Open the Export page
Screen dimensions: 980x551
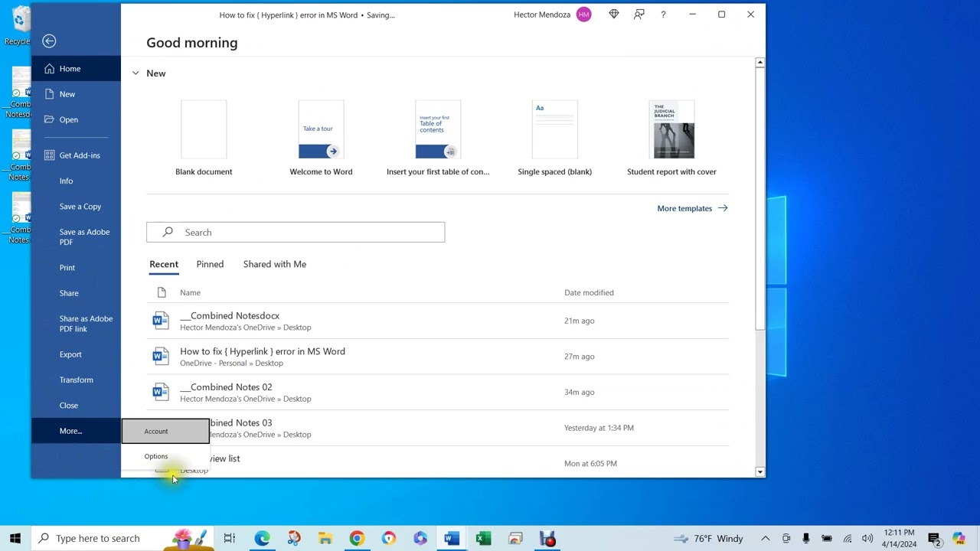tap(76, 354)
